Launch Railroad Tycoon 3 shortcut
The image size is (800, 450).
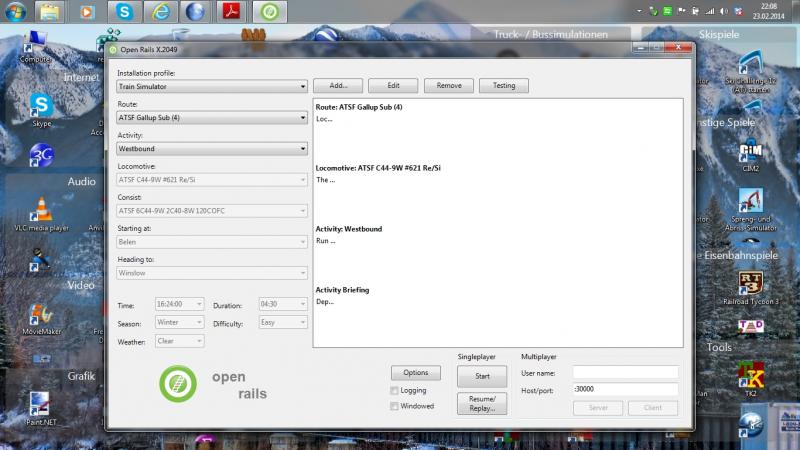(751, 289)
